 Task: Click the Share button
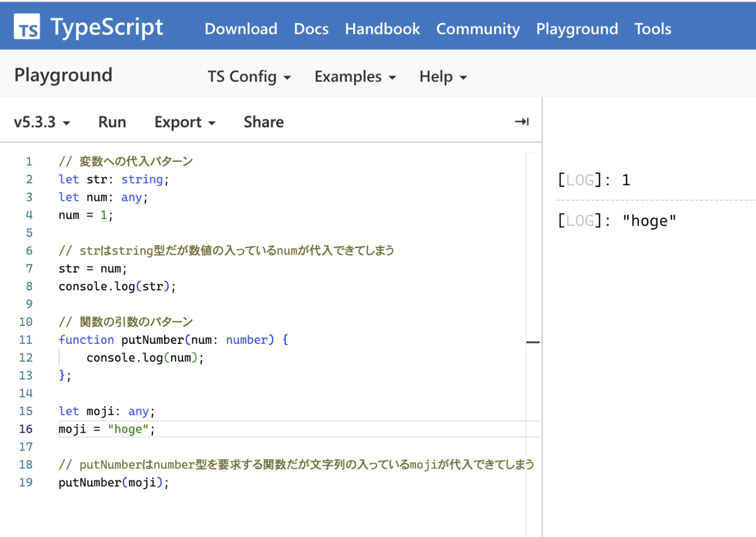click(x=264, y=122)
